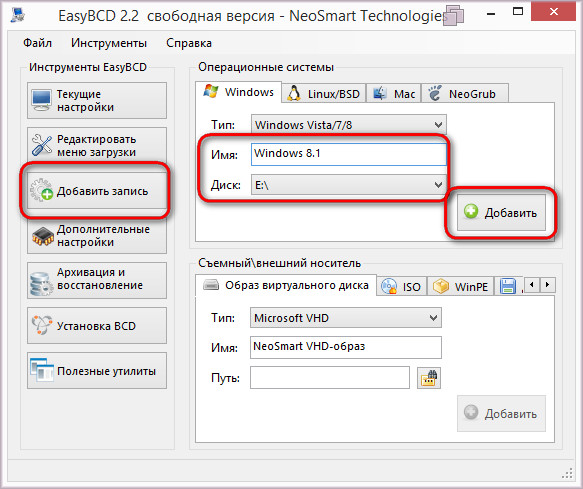583x489 pixels.
Task: Expand the Microsoft VHD type dropdown
Action: 346,318
